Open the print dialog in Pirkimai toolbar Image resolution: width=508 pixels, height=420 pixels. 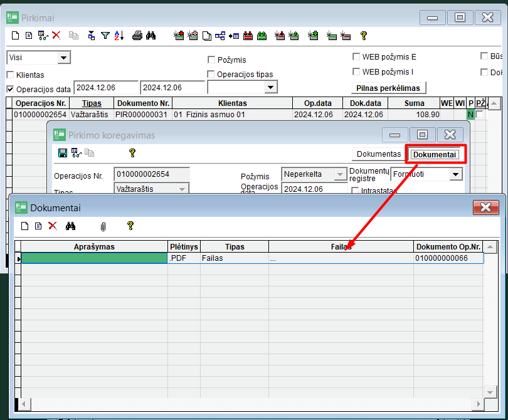pyautogui.click(x=138, y=36)
